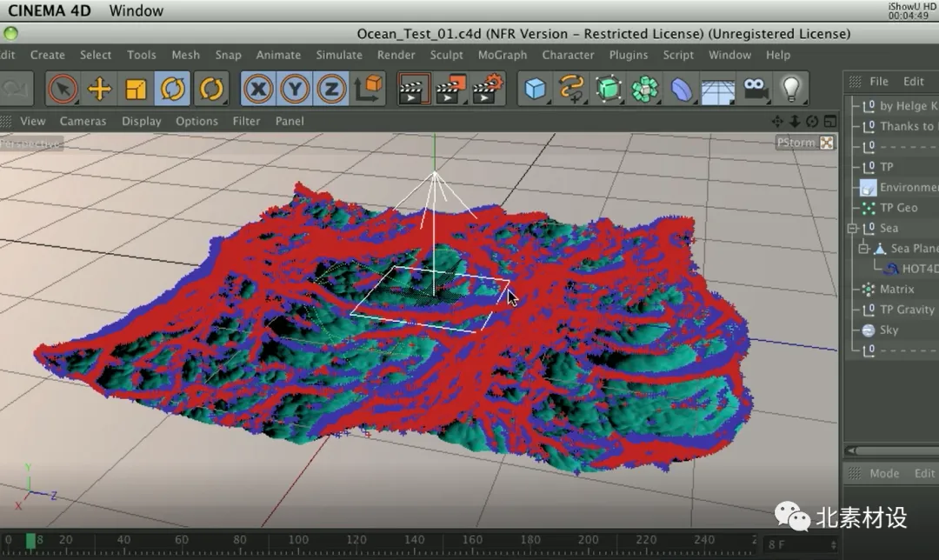The width and height of the screenshot is (939, 560).
Task: Open the frame unit stepper arrows
Action: point(833,544)
